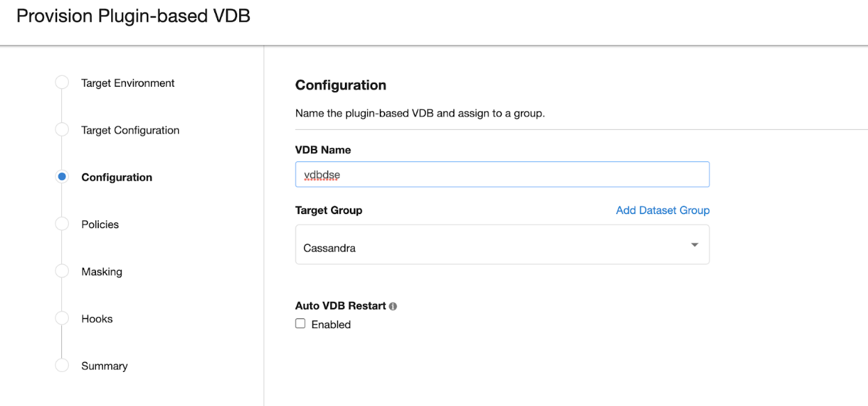Click the Target Environment step circle

pyautogui.click(x=62, y=83)
